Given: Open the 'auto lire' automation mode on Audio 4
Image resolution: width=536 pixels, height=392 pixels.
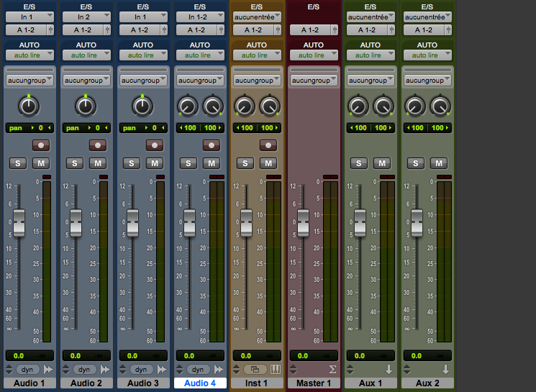Looking at the screenshot, I should [x=200, y=55].
